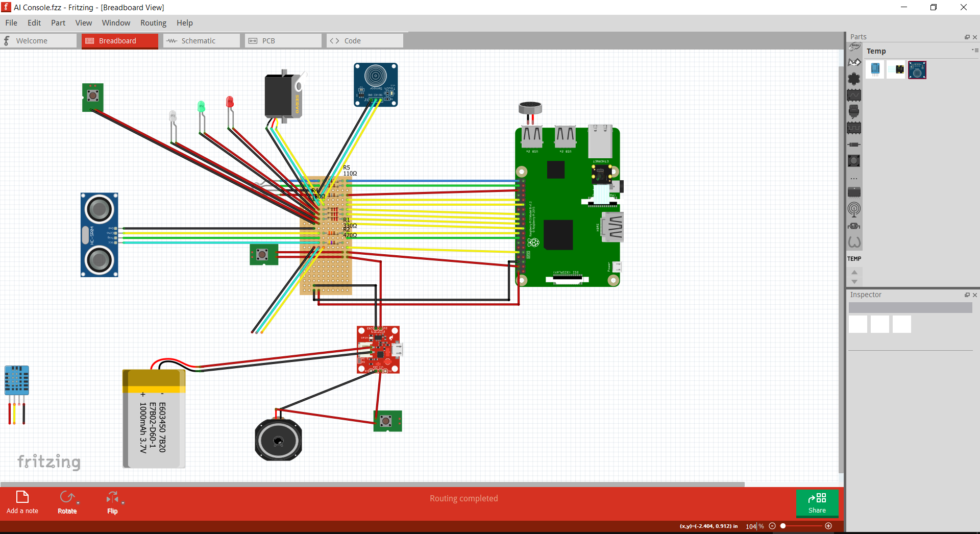Open the pushbutton-shaped parts bin
Screen dimensions: 980x534
(x=854, y=161)
